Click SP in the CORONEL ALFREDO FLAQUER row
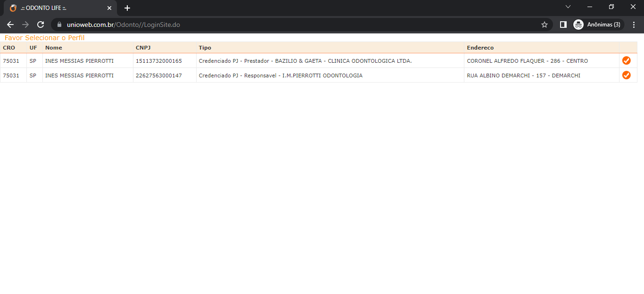 click(x=33, y=61)
